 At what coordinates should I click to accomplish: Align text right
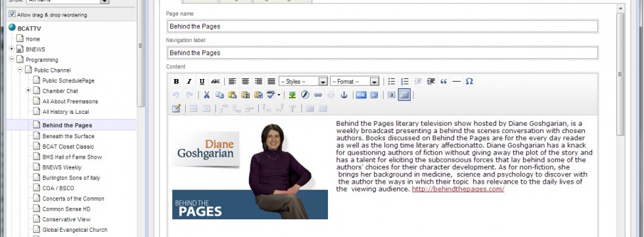point(258,82)
